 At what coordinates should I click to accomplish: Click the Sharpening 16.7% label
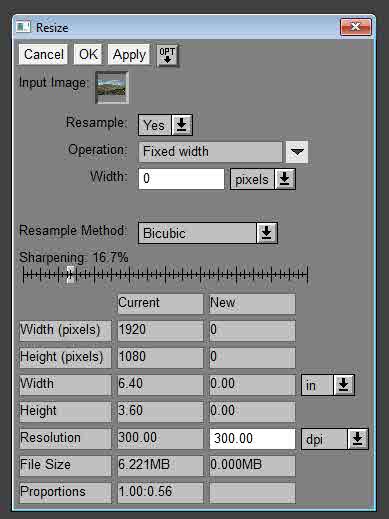[x=74, y=257]
